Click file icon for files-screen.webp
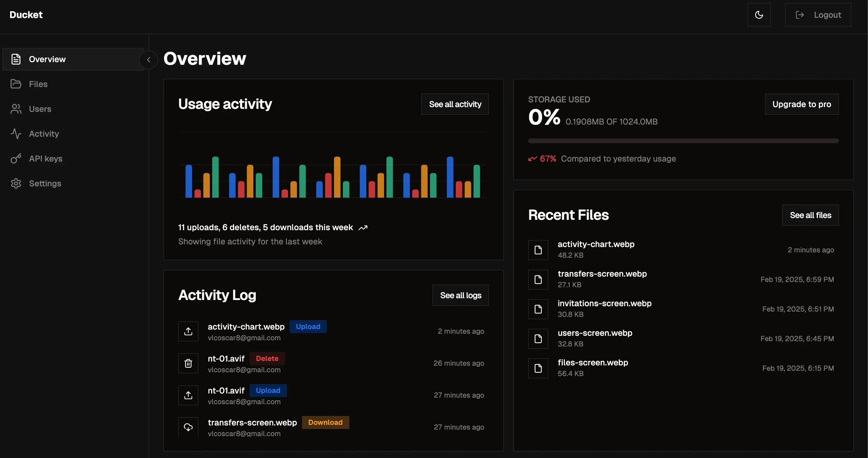This screenshot has width=868, height=458. 538,368
